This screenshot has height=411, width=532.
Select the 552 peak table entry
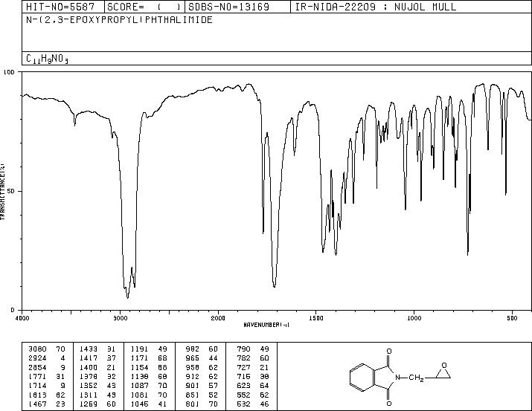click(x=252, y=395)
